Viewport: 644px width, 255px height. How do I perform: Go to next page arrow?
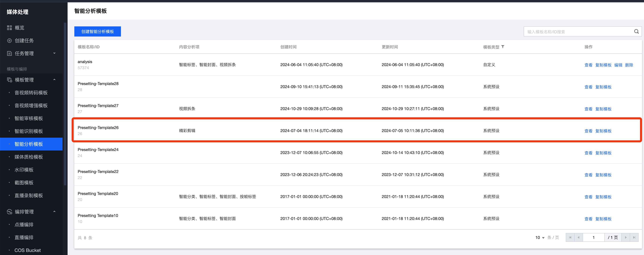(626, 237)
